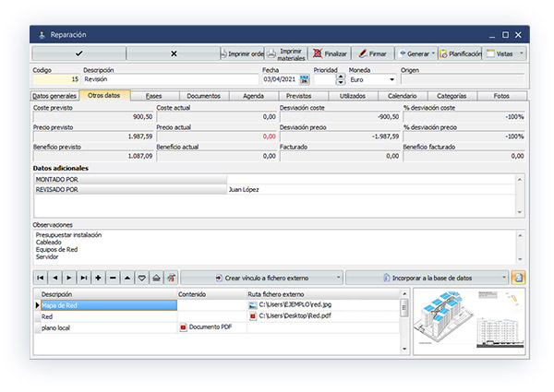Screen dimensions: 554x392
Task: Open the Vistas dropdown
Action: (x=505, y=54)
